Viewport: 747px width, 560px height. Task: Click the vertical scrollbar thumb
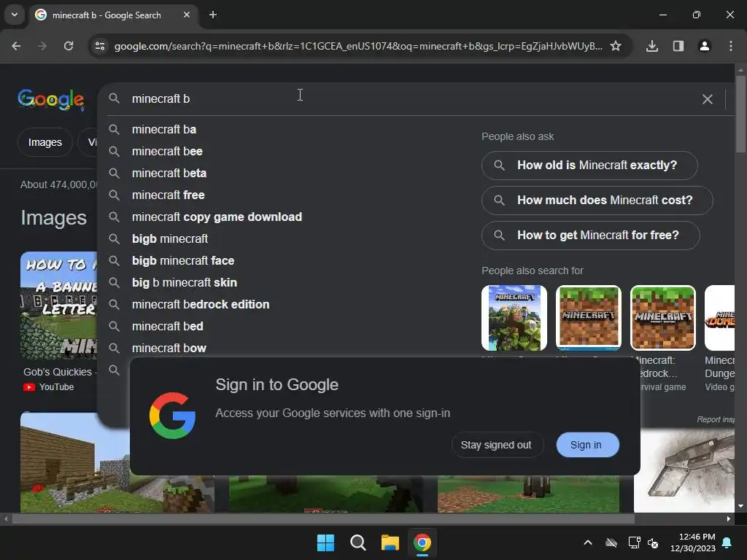click(740, 114)
